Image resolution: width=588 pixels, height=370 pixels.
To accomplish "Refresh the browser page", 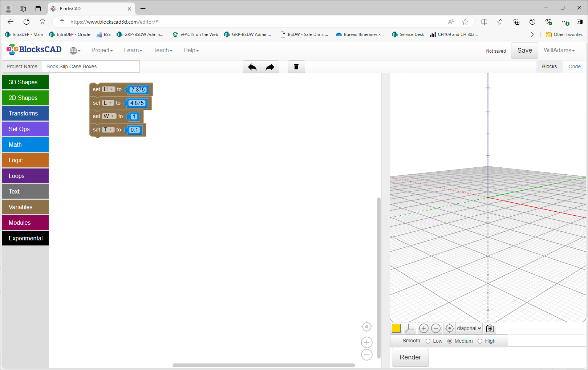I will coord(27,22).
